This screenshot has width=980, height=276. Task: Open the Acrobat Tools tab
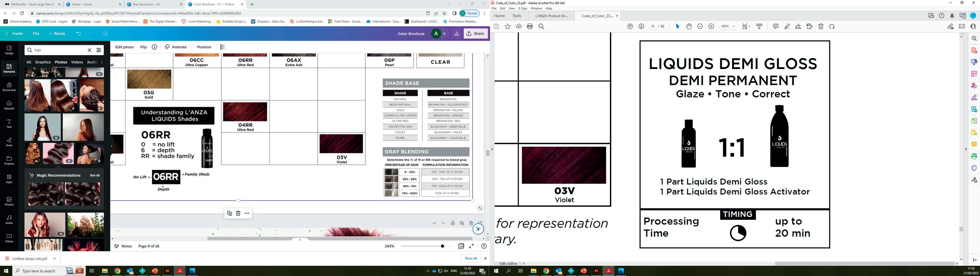point(516,16)
